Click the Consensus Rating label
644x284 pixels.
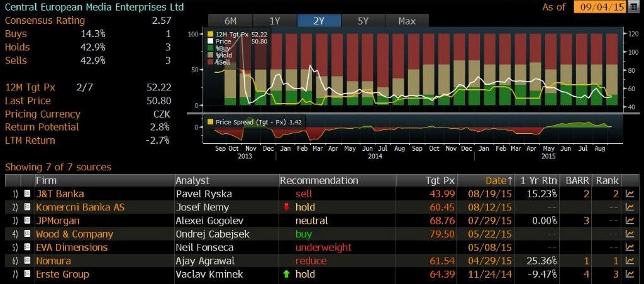click(x=45, y=21)
